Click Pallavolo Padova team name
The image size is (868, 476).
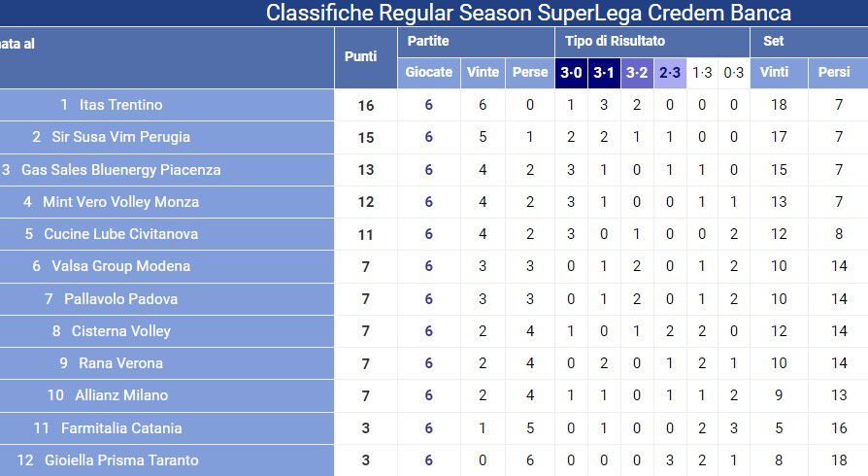(x=120, y=299)
